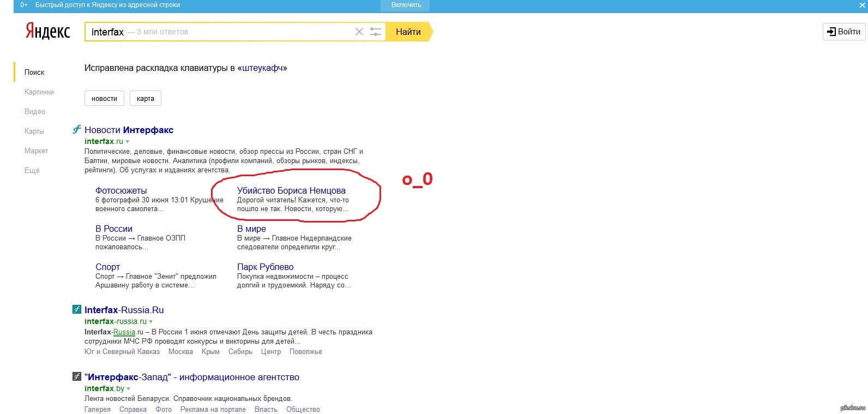Click the Яндекс logo

[47, 31]
